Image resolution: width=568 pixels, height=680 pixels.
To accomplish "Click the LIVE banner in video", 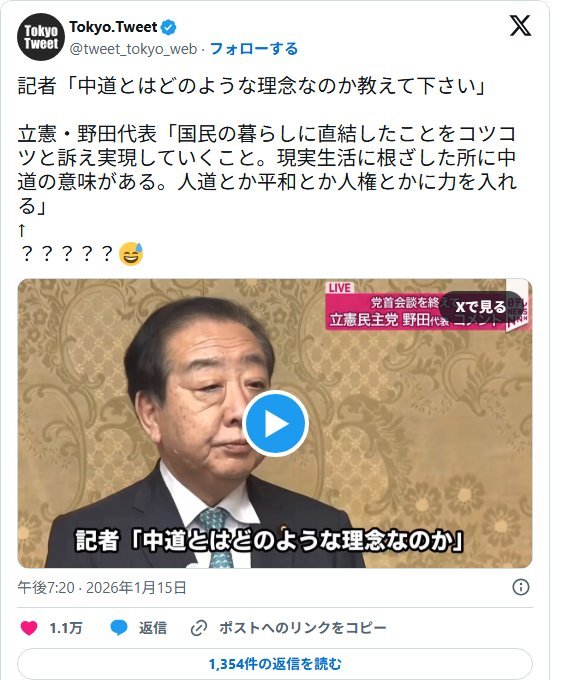I will pyautogui.click(x=340, y=288).
